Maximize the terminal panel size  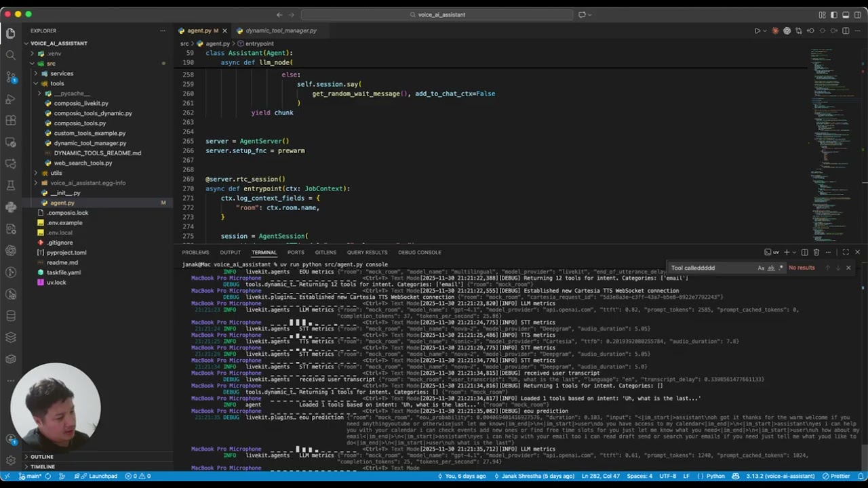[x=846, y=252]
